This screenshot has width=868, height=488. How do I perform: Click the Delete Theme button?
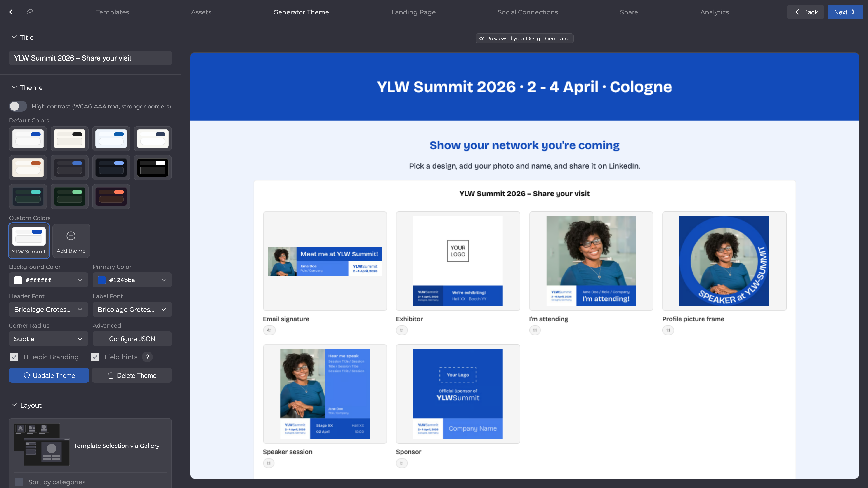[x=132, y=375]
